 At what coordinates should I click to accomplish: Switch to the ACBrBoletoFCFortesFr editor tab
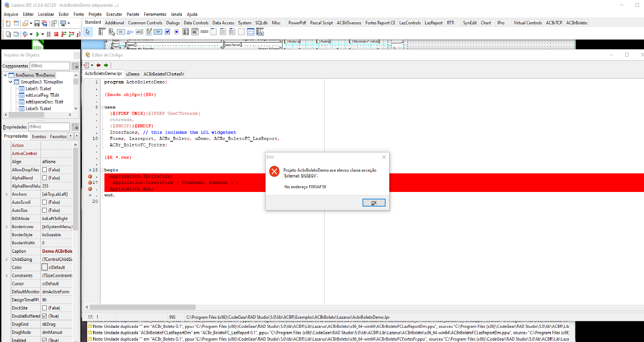(164, 74)
